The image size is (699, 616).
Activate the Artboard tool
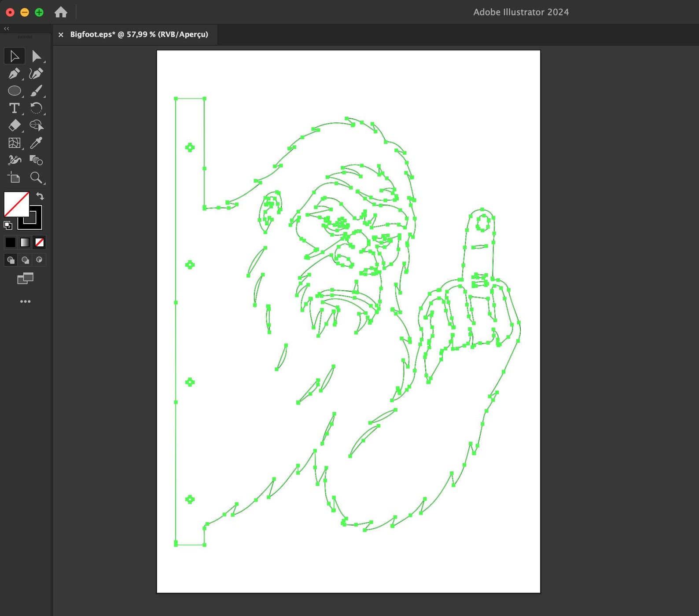click(14, 177)
